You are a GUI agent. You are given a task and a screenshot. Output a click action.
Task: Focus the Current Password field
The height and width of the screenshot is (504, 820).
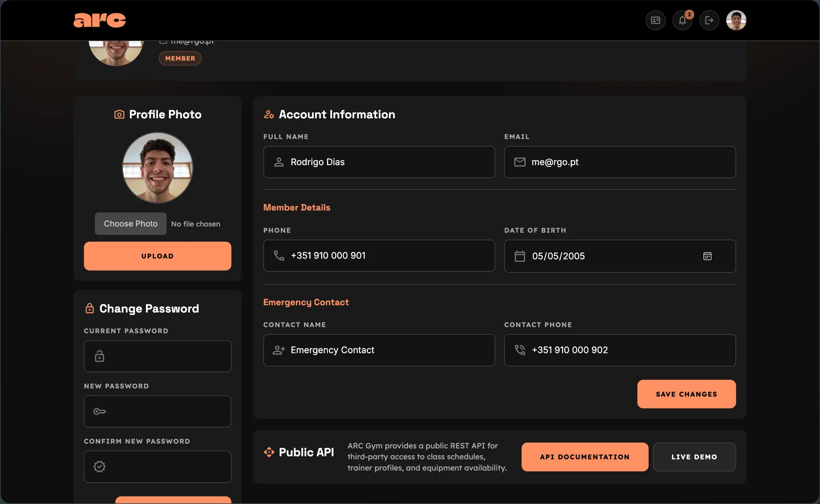click(158, 356)
